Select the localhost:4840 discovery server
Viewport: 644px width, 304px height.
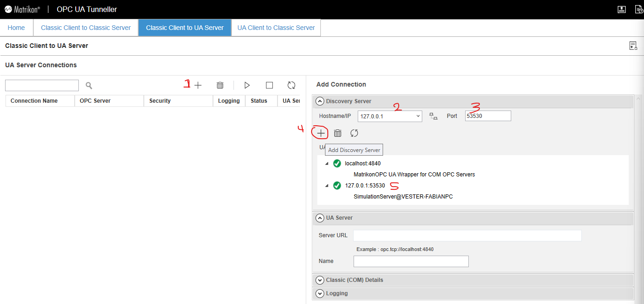pyautogui.click(x=363, y=164)
